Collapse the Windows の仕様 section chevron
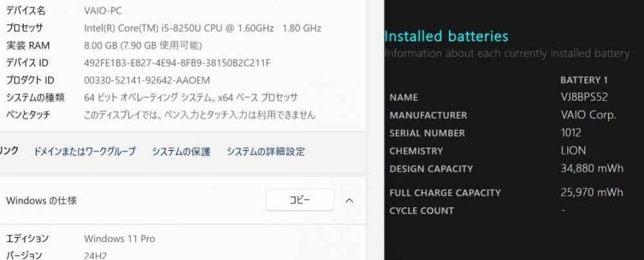644x260 pixels. tap(349, 200)
